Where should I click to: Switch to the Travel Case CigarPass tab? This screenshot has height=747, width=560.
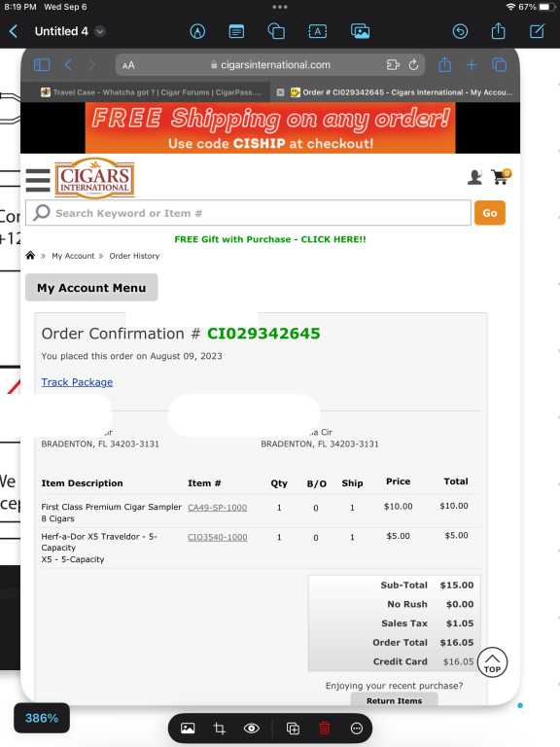coord(151,92)
